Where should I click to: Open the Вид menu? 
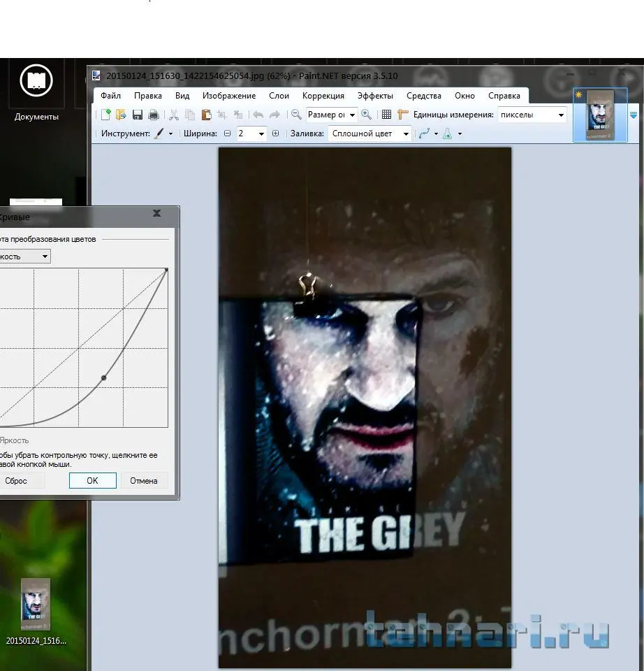[x=182, y=96]
